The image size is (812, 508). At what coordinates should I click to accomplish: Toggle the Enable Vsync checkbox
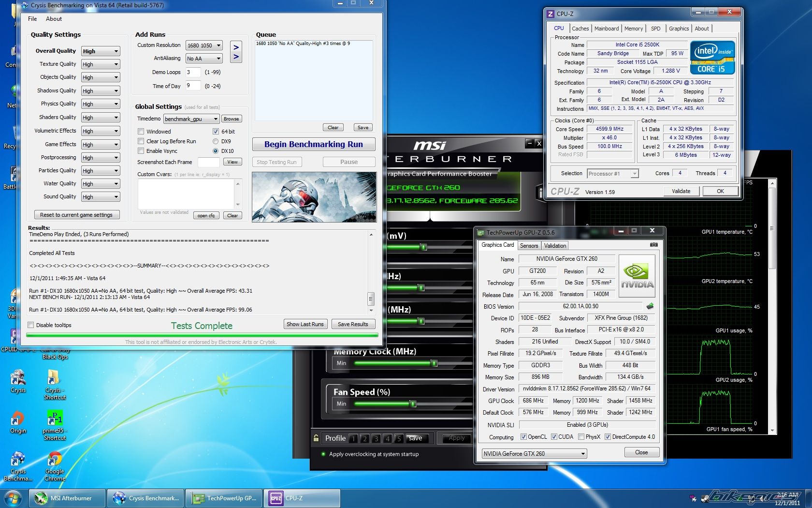(141, 150)
